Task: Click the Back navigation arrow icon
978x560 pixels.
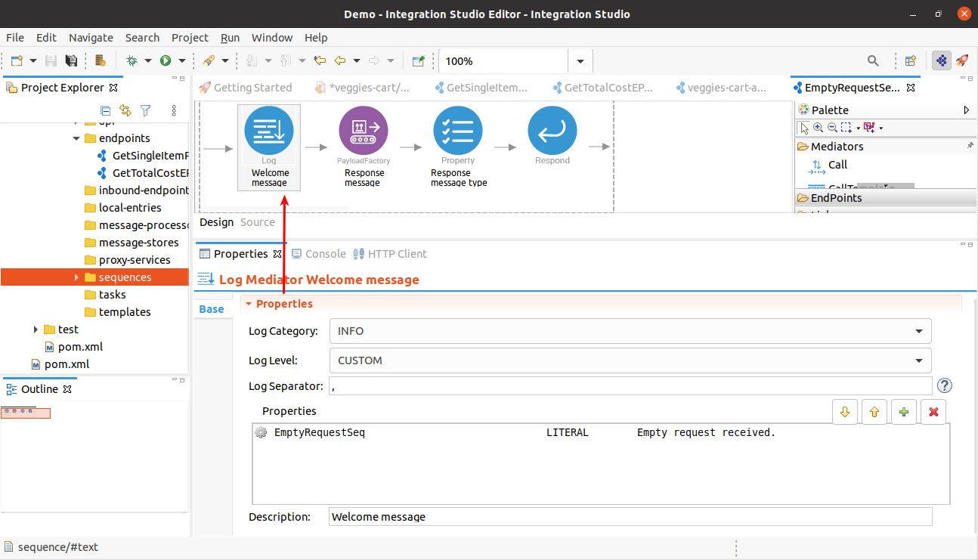Action: coord(340,61)
